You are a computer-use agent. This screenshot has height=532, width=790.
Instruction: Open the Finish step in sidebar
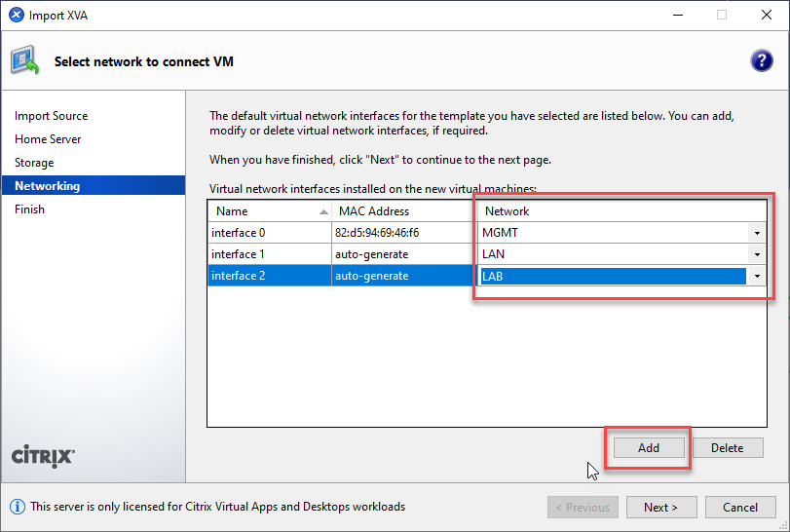click(29, 209)
